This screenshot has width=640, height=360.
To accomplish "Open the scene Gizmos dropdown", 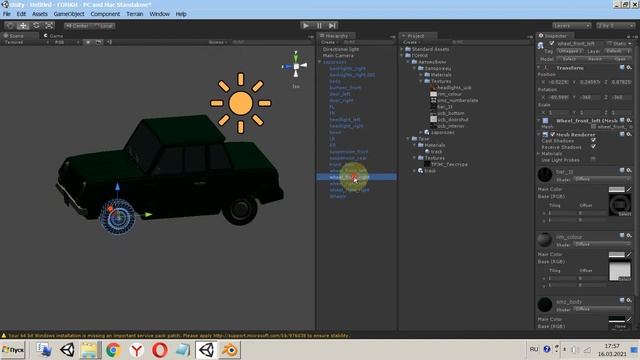I will (218, 42).
